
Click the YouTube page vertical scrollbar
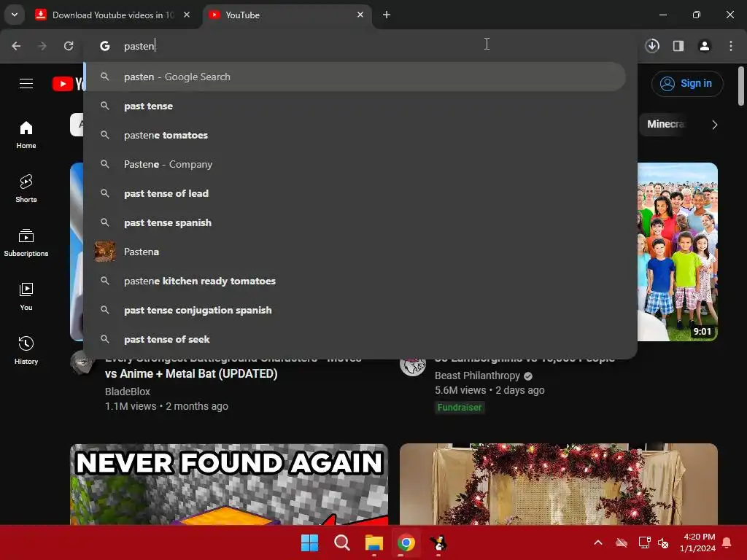(x=741, y=86)
